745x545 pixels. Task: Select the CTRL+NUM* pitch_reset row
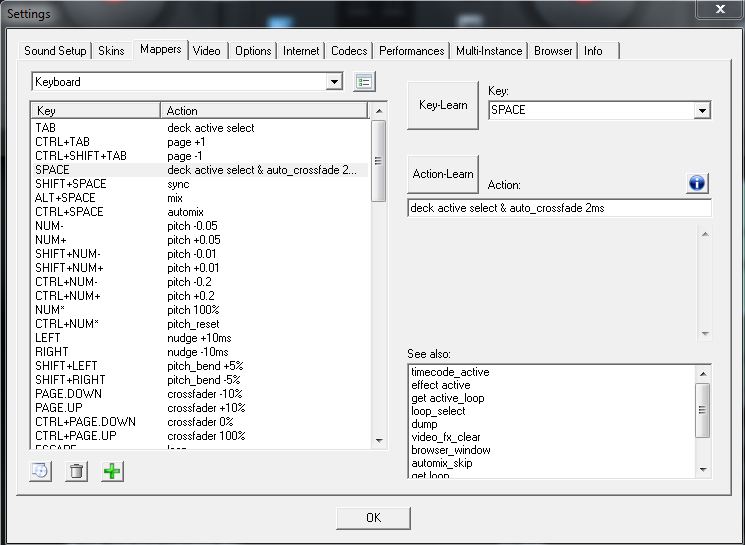pyautogui.click(x=200, y=324)
